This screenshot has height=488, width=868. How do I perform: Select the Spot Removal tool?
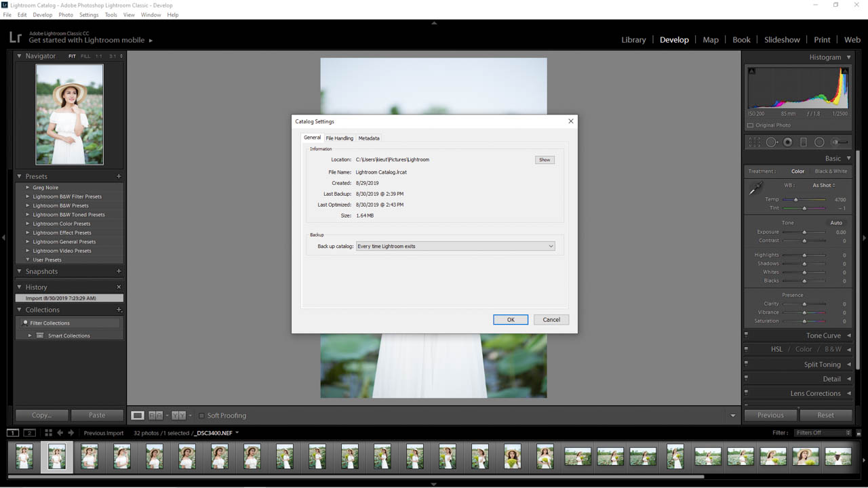tap(770, 142)
